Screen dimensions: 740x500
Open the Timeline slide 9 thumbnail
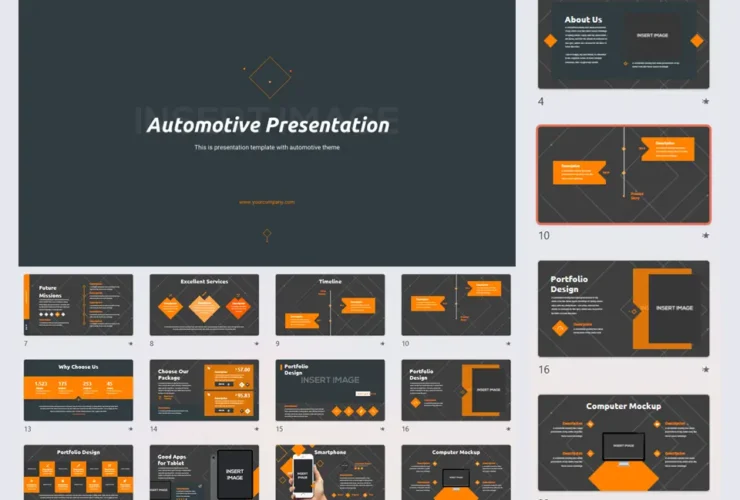[330, 305]
